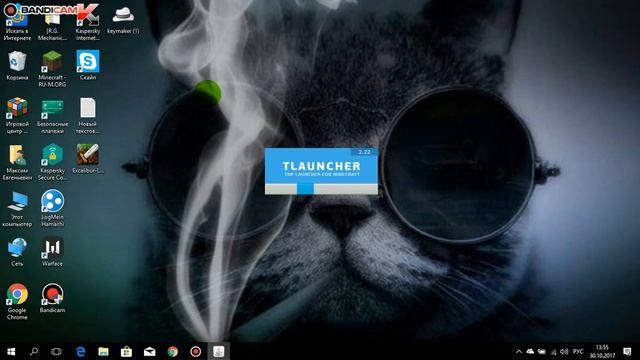Open Kaspersky Secure Connection shortcut
This screenshot has width=640, height=360.
click(x=52, y=162)
